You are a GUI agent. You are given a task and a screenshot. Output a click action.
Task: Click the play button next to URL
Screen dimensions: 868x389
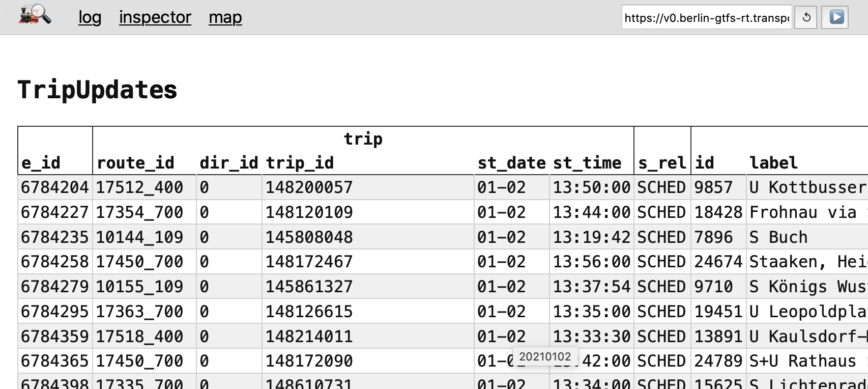coord(835,18)
